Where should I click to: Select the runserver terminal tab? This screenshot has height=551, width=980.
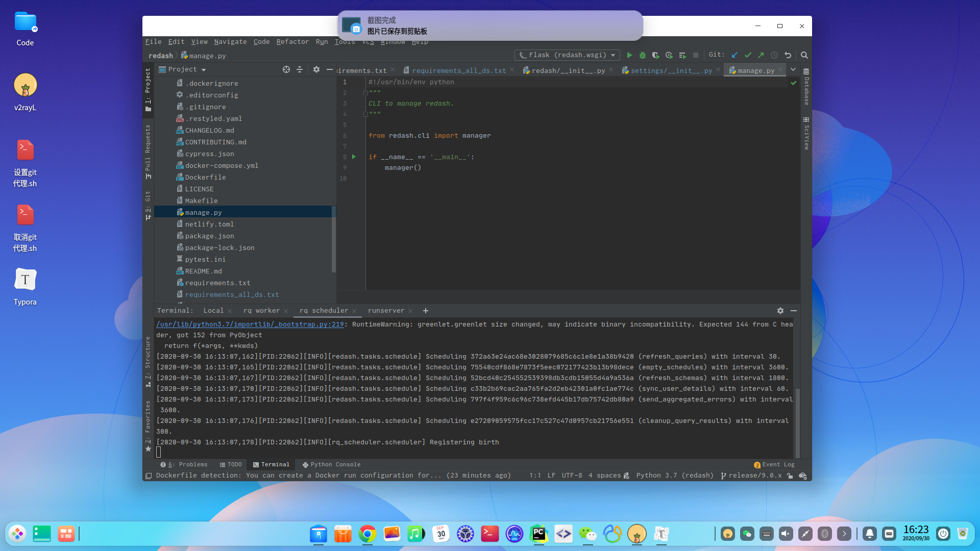386,311
